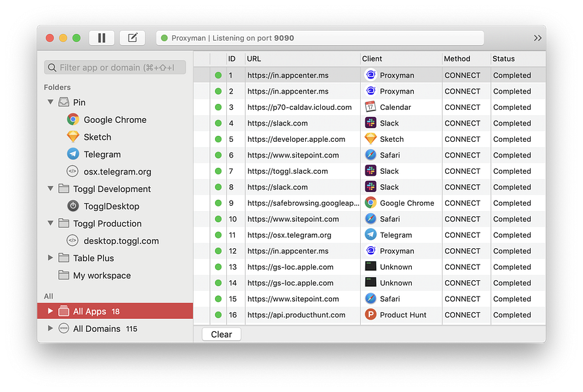The width and height of the screenshot is (583, 392).
Task: Collapse the Toggl Development folder
Action: tap(50, 188)
